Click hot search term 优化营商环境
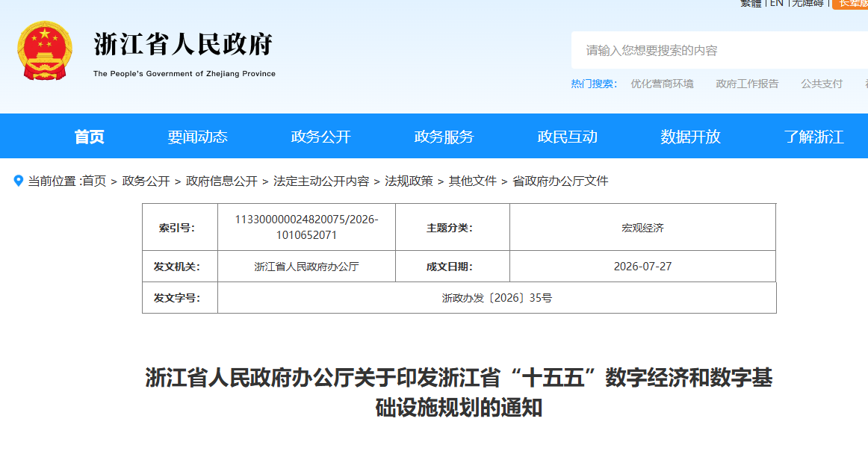 (662, 84)
